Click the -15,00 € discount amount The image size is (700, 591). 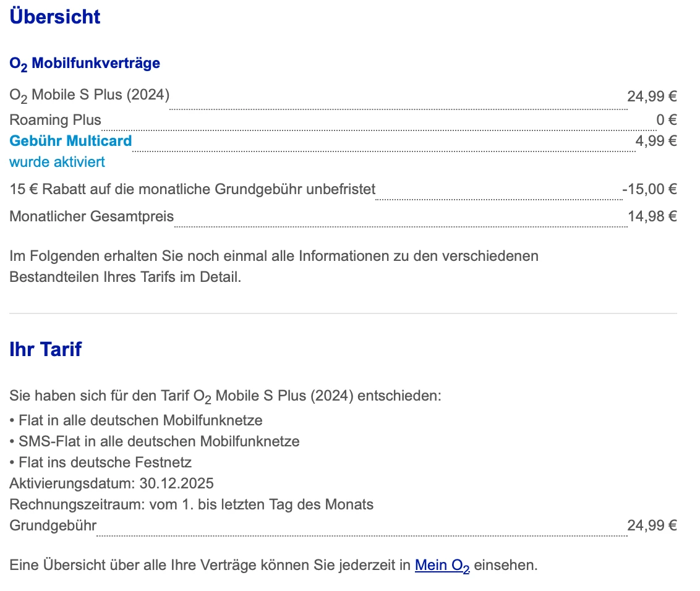coord(649,189)
